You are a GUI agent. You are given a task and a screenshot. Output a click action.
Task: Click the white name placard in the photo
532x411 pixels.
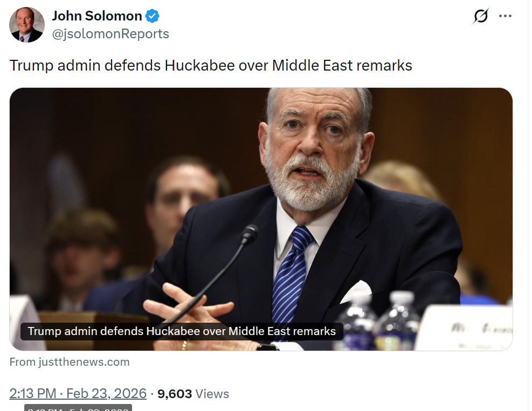tap(468, 328)
